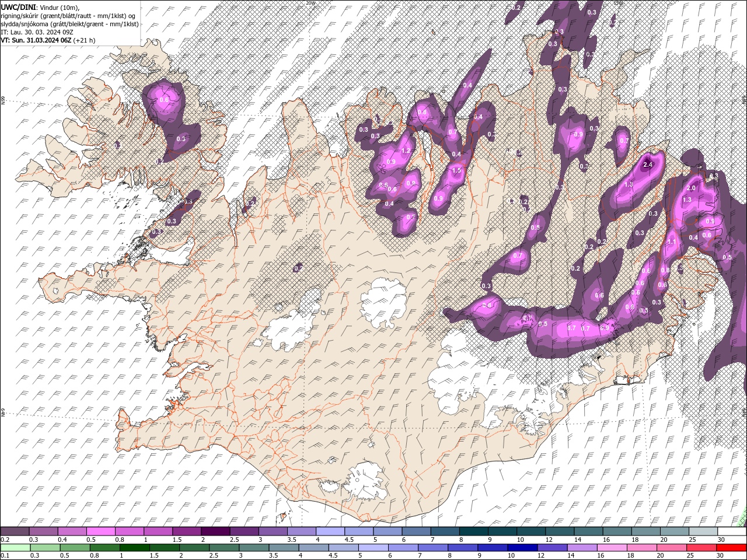The height and width of the screenshot is (560, 747).
Task: Click the 1.5 precipitation value in the north
Action: click(x=456, y=170)
